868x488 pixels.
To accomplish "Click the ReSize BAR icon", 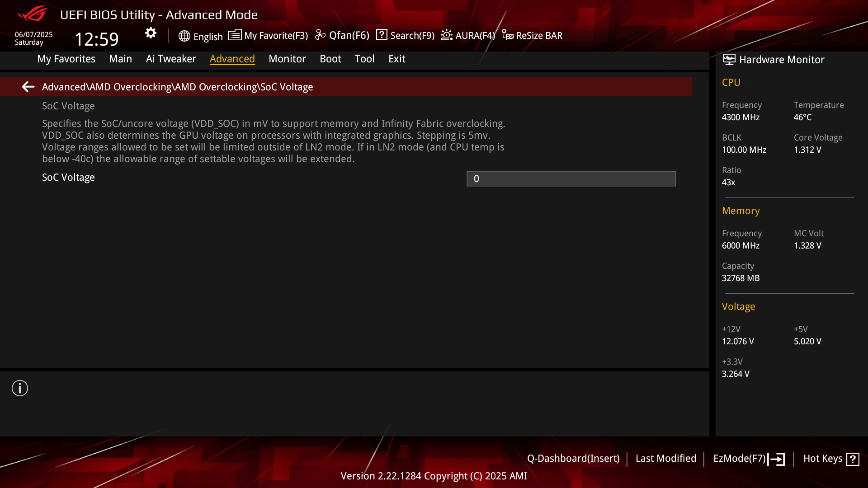I will pyautogui.click(x=507, y=35).
